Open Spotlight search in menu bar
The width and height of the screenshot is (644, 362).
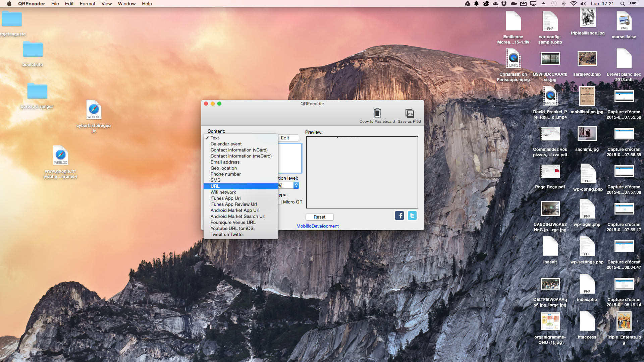(x=623, y=4)
